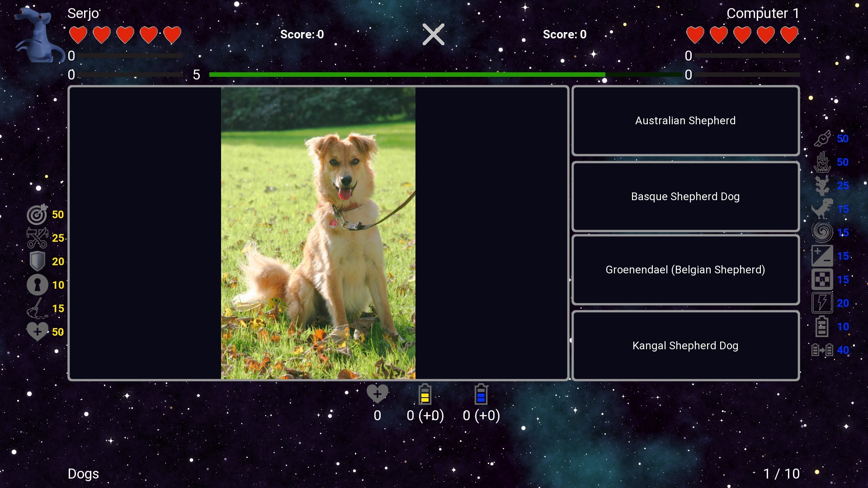Select the Australian Shepherd answer
Image resolution: width=868 pixels, height=488 pixels.
685,121
